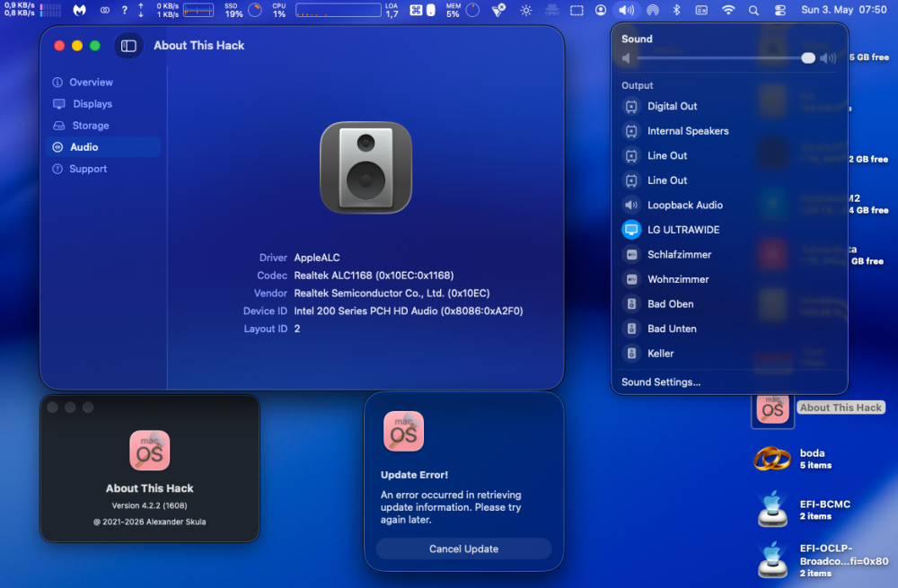Choose Loopback Audio as sound output
The image size is (898, 588).
(x=728, y=205)
